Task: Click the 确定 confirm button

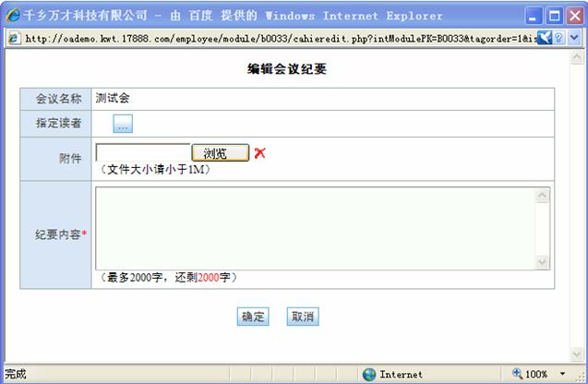Action: pyautogui.click(x=254, y=317)
